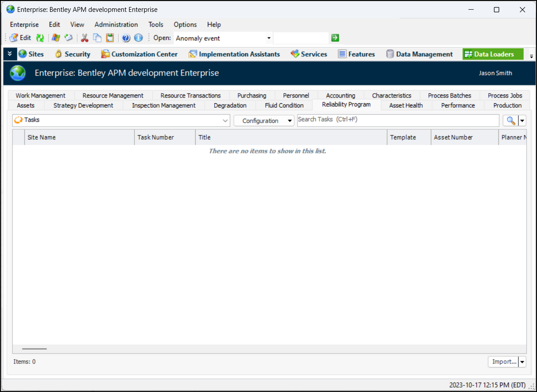Expand the Anomaly event Open dropdown
Image resolution: width=537 pixels, height=392 pixels.
pyautogui.click(x=269, y=38)
